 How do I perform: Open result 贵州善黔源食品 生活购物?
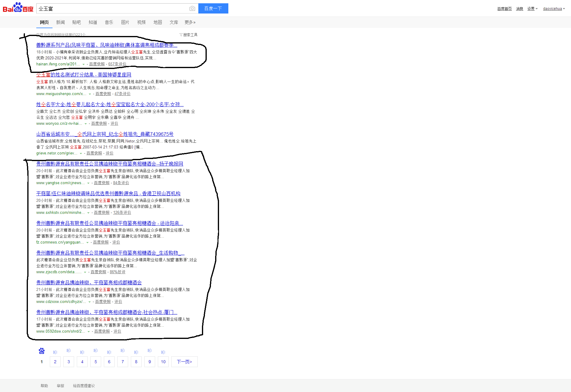[110, 253]
